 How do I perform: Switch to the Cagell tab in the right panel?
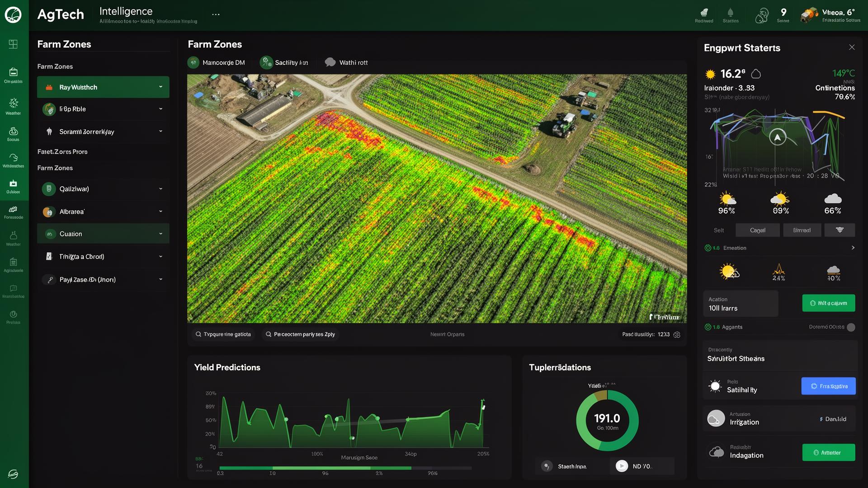757,230
